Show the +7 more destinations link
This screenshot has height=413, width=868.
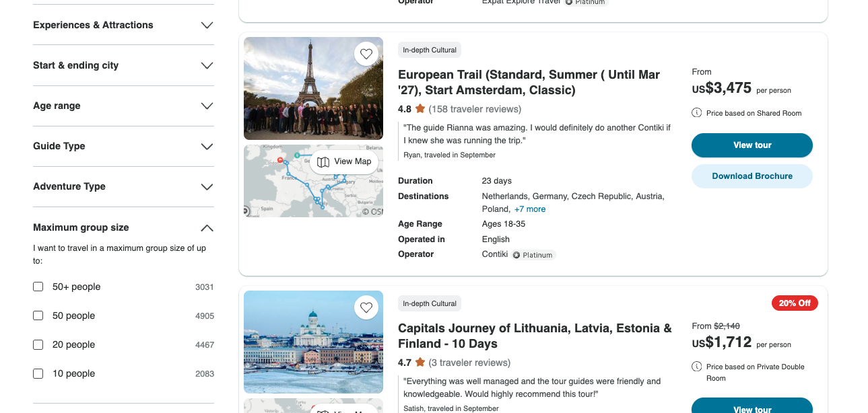(531, 209)
